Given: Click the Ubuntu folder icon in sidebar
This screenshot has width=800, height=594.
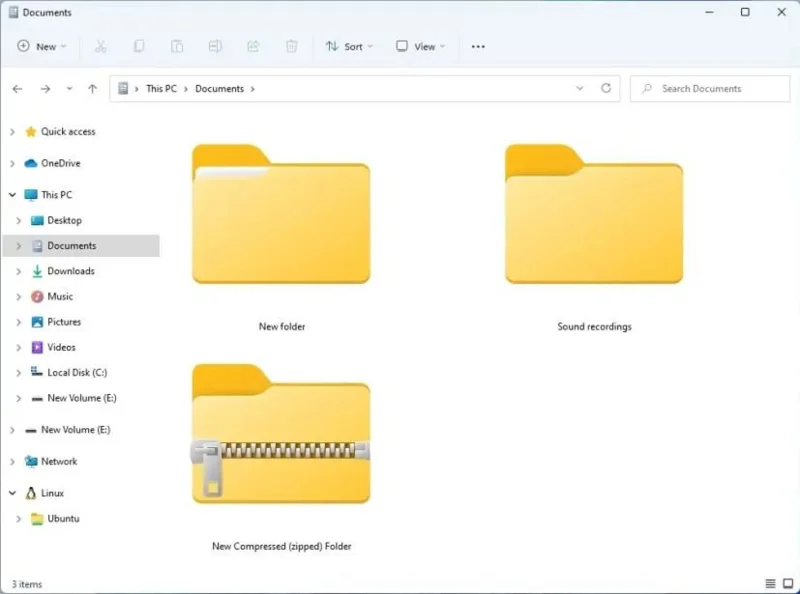Looking at the screenshot, I should (37, 519).
